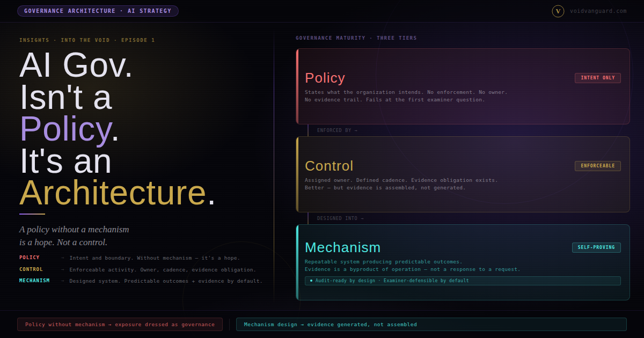Screen dimensions: 644x338
Task: Click the 'Policy without mechanism' footer box
Action: (120, 325)
